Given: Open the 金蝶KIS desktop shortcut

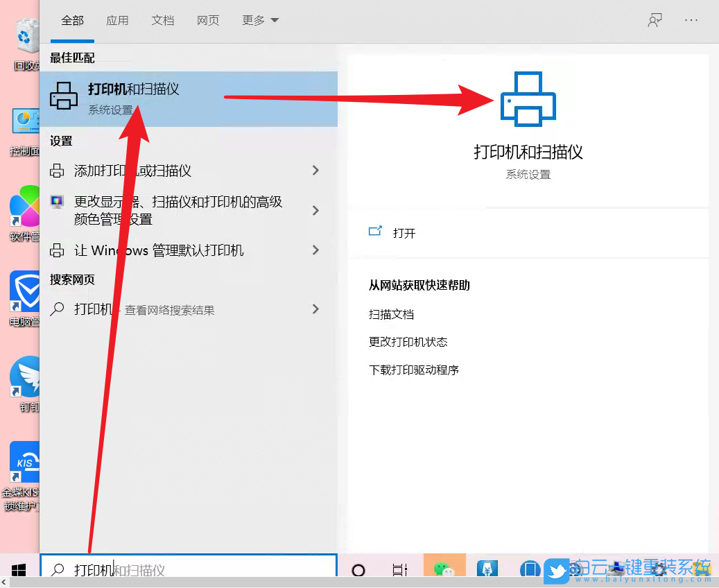Looking at the screenshot, I should (x=24, y=461).
